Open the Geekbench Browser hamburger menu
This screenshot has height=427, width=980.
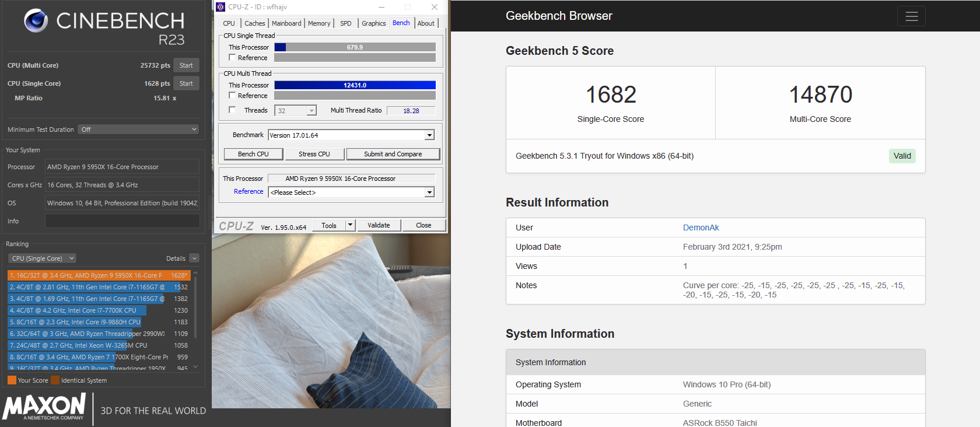pyautogui.click(x=911, y=16)
